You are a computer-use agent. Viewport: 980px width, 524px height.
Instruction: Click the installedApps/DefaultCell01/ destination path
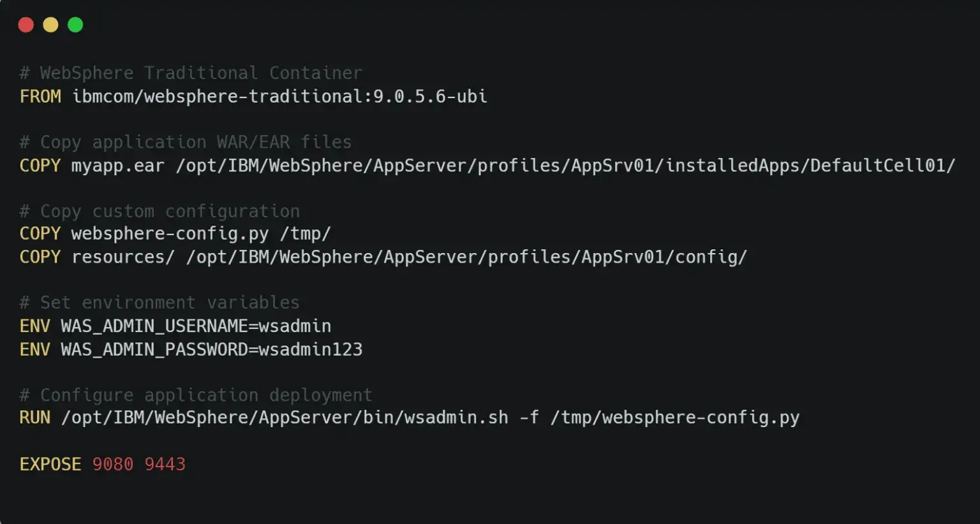(x=810, y=166)
